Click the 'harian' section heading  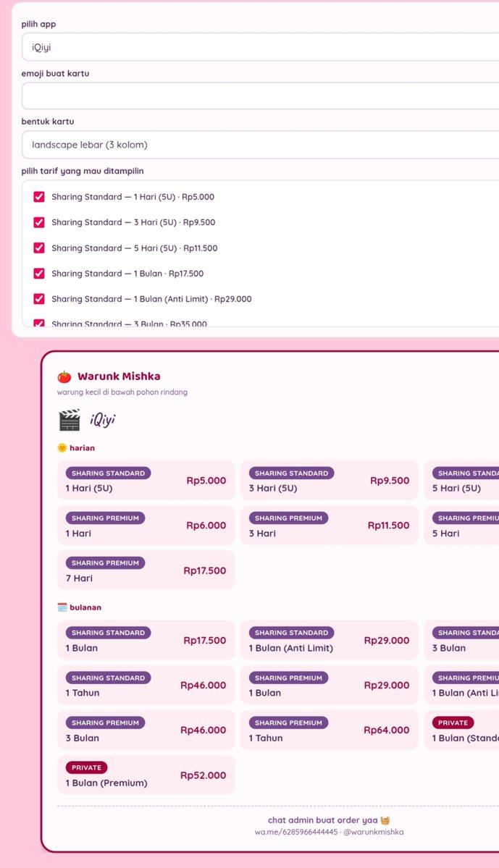click(82, 448)
